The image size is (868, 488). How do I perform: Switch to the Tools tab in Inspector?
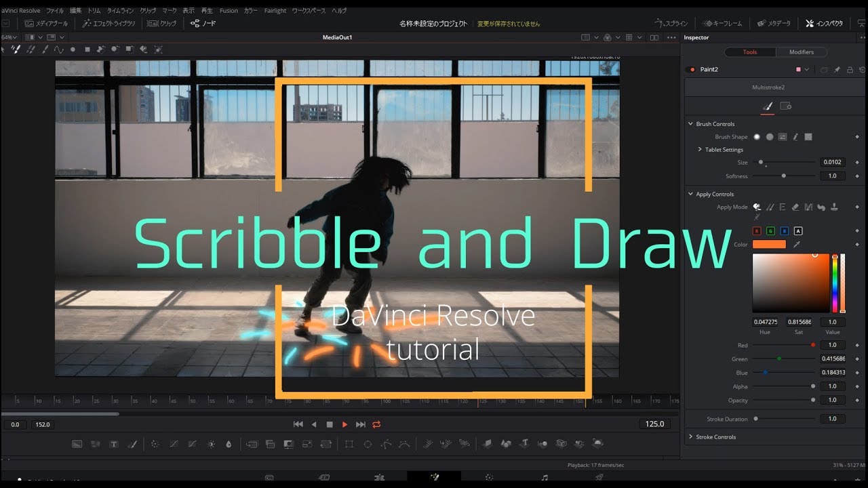750,52
